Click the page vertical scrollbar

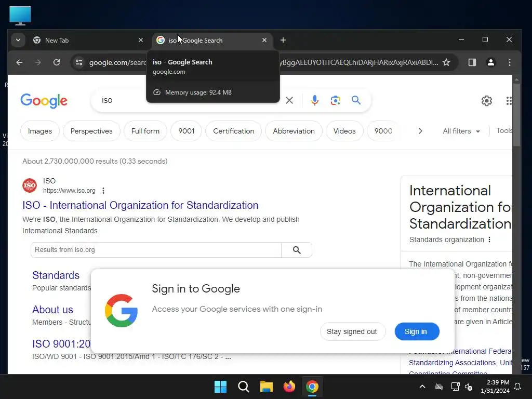click(516, 115)
